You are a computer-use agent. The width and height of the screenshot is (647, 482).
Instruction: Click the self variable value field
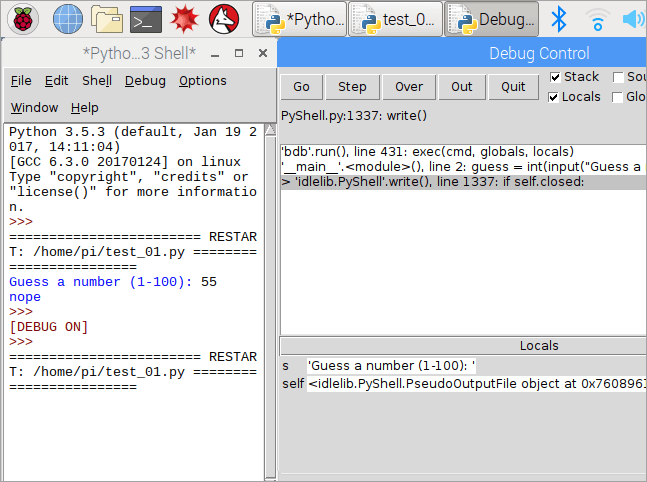[x=477, y=384]
